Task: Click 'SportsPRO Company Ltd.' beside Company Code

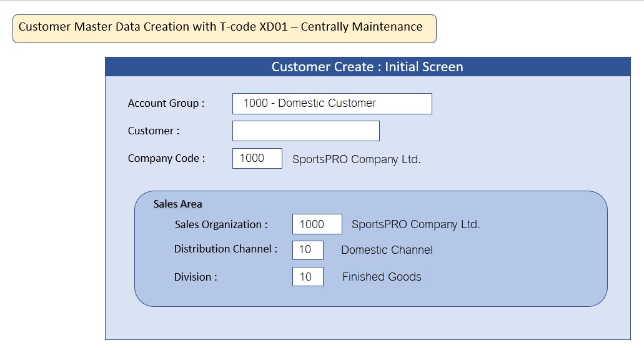Action: (x=357, y=159)
